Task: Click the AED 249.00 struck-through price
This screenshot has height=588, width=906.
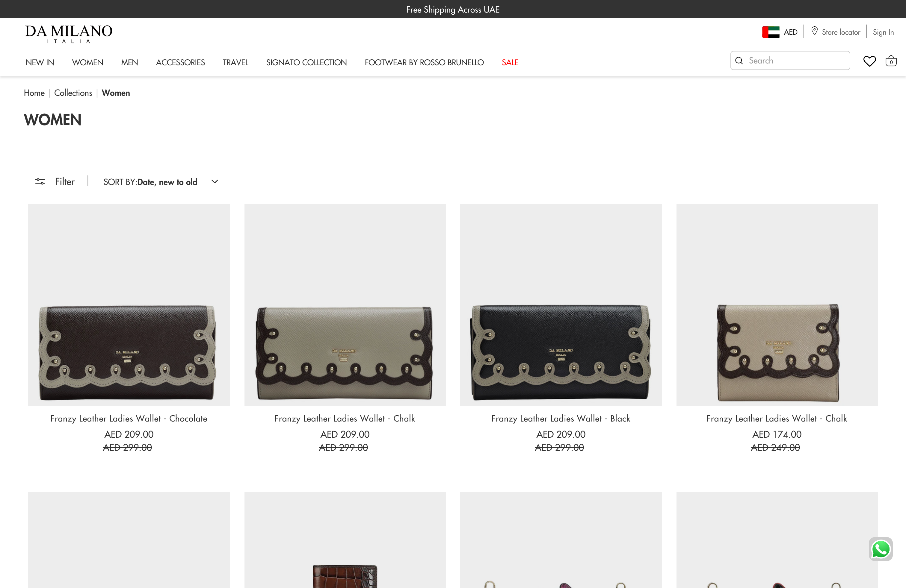Action: click(x=775, y=448)
